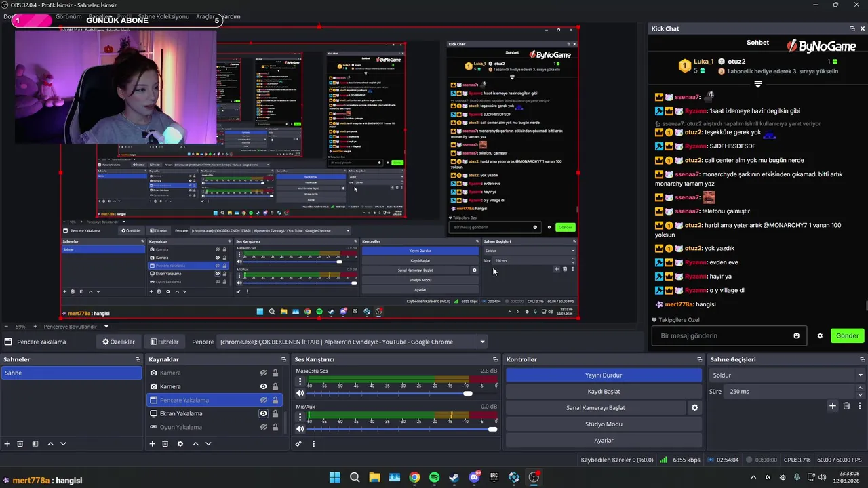Mute Masaüstü Ses speaker icon
868x488 pixels.
click(x=300, y=394)
